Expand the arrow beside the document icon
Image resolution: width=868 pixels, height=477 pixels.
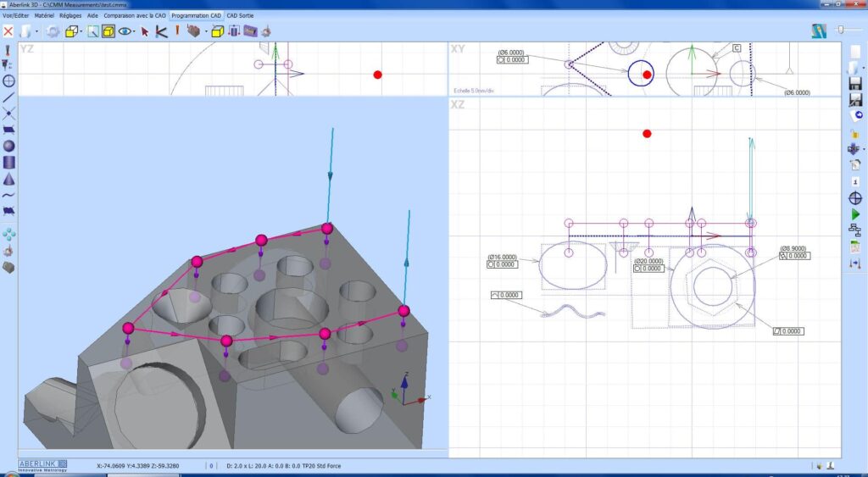pyautogui.click(x=36, y=31)
